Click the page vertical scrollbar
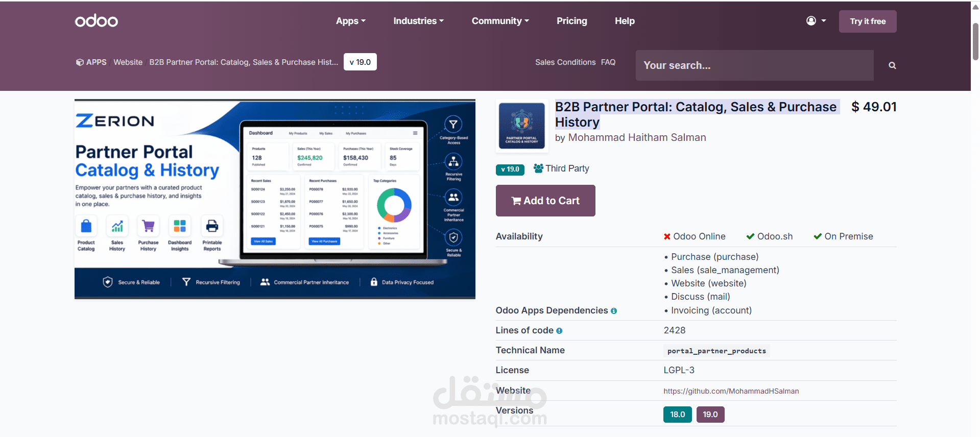The height and width of the screenshot is (437, 980). pos(975,42)
